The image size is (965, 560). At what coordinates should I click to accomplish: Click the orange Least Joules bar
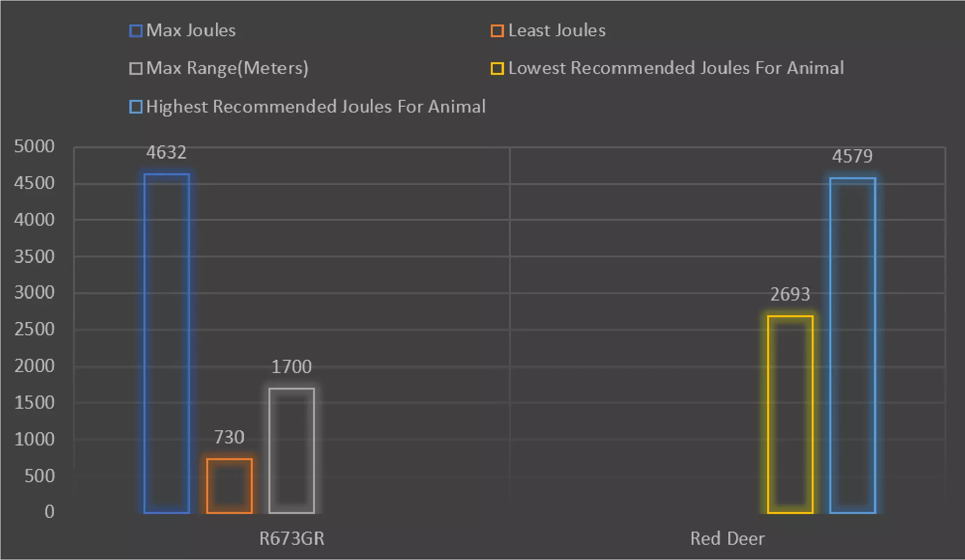coord(229,486)
